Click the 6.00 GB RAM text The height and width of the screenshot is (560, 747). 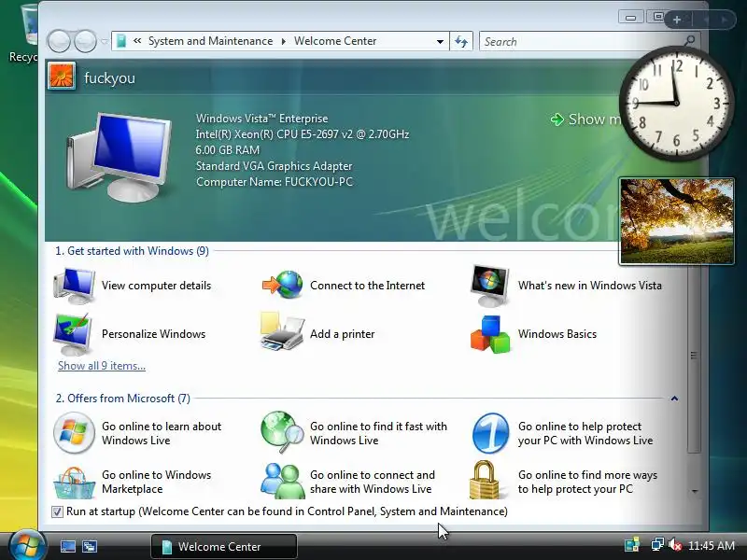[228, 150]
